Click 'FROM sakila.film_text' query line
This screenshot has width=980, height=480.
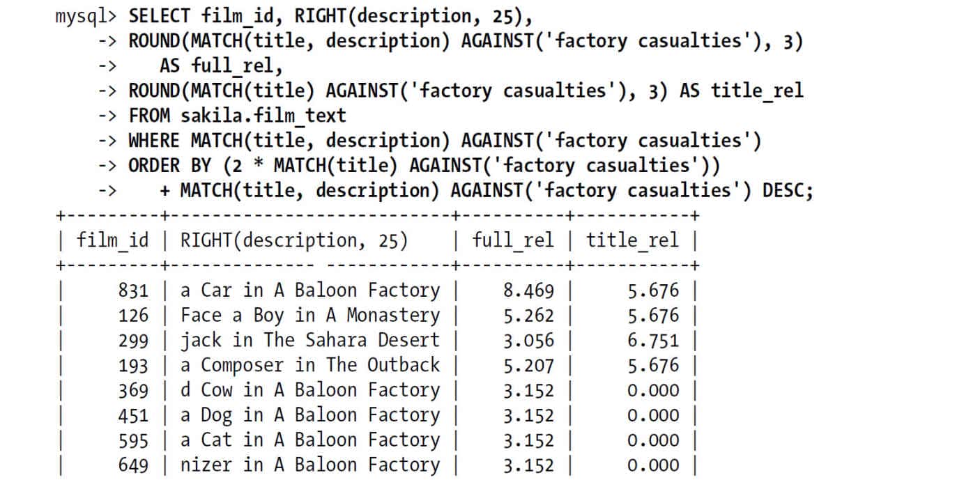pos(237,116)
